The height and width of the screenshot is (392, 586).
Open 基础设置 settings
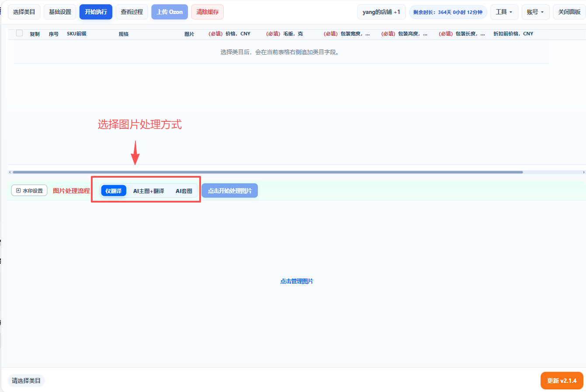60,12
